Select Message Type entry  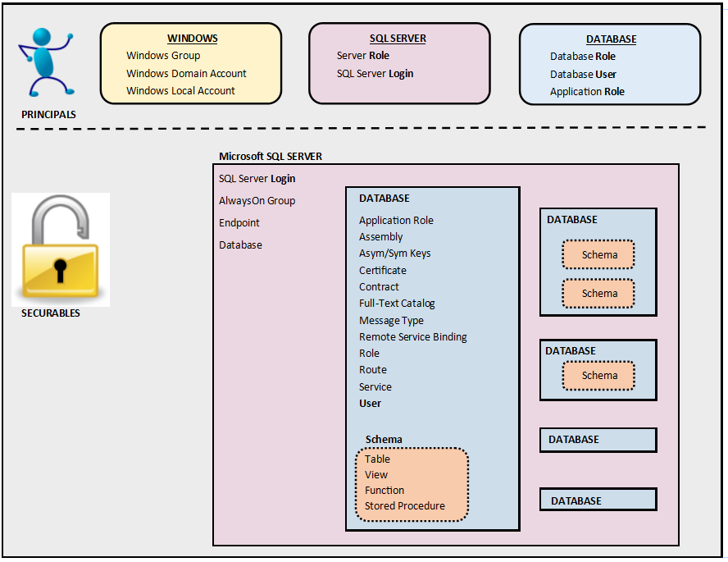point(391,321)
